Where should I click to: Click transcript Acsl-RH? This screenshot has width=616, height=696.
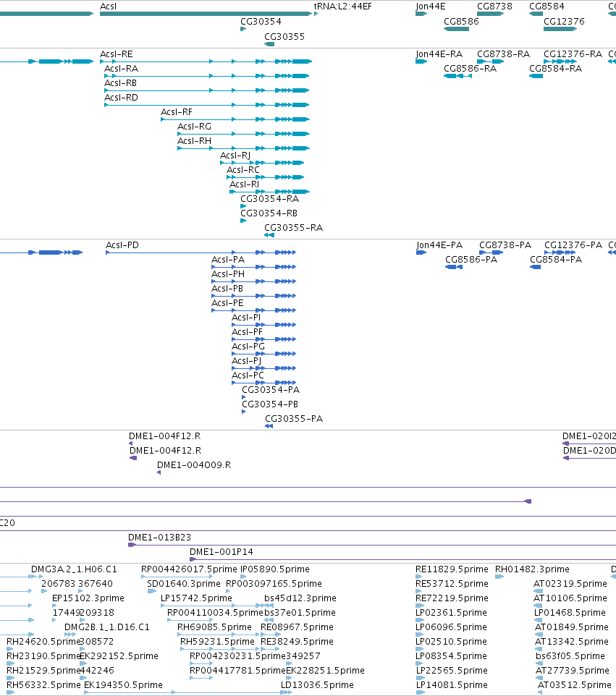pos(194,140)
